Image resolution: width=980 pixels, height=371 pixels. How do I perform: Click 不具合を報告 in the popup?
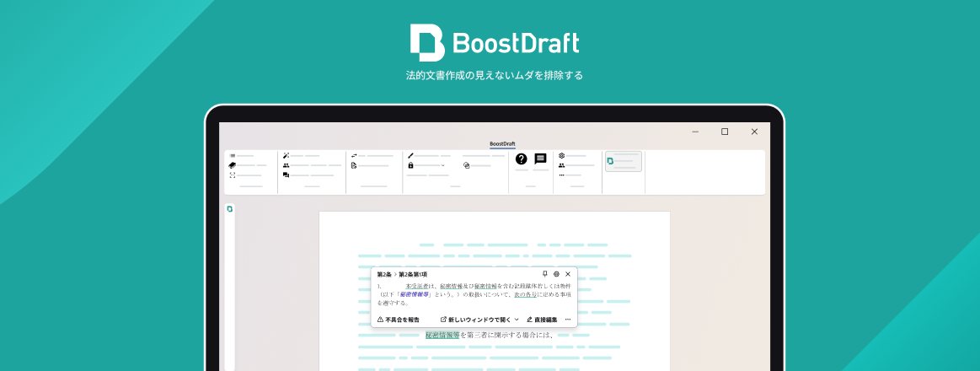[398, 319]
